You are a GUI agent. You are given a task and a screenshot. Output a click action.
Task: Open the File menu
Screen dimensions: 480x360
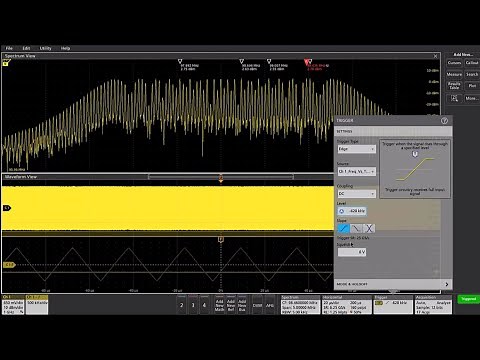9,48
